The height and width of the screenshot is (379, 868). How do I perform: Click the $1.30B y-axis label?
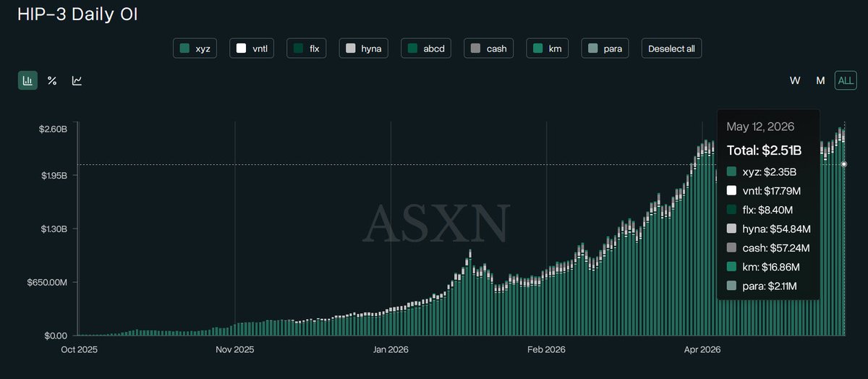(53, 229)
